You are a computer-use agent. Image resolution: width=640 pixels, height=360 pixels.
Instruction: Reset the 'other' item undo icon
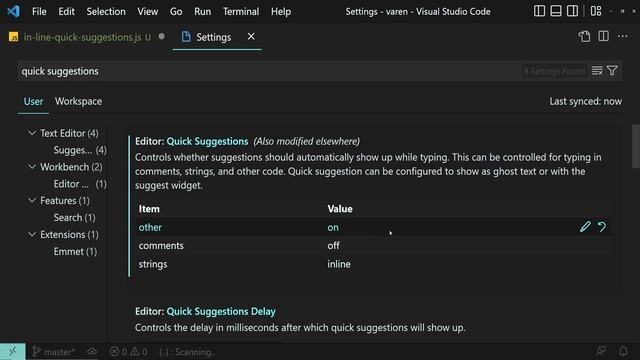[x=602, y=227]
